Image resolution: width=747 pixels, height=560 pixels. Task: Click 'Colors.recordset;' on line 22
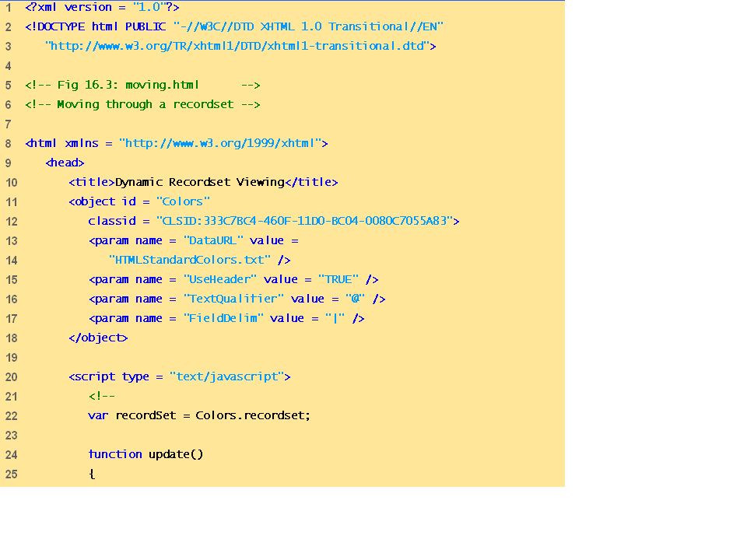253,415
